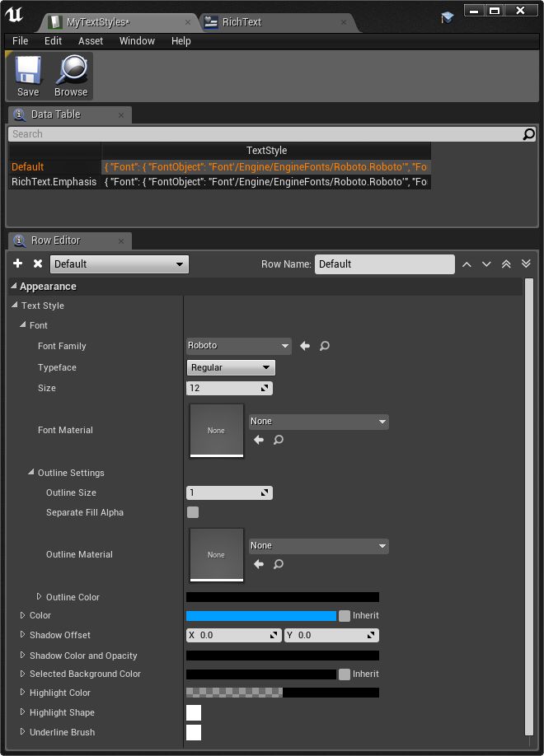
Task: Click Outline Material browse magnifier icon
Action: pos(279,564)
